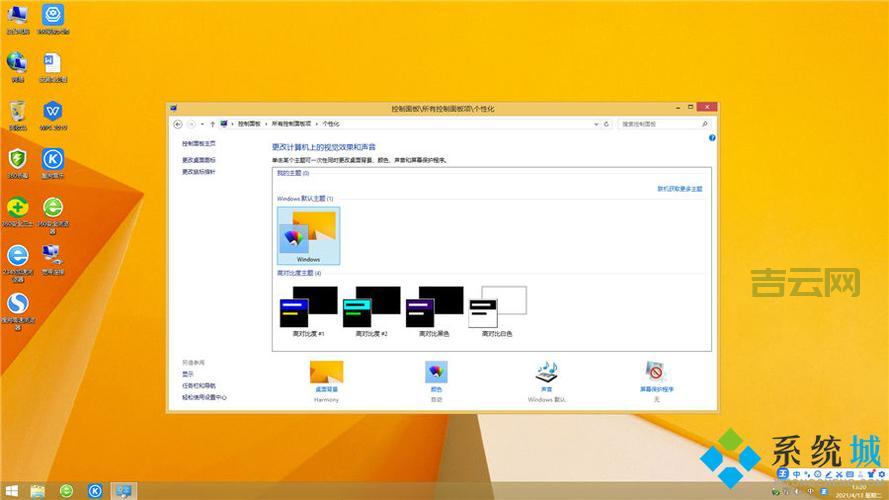Open recent locations dropdown beside navigation arrows
This screenshot has height=500, width=889.
point(201,124)
